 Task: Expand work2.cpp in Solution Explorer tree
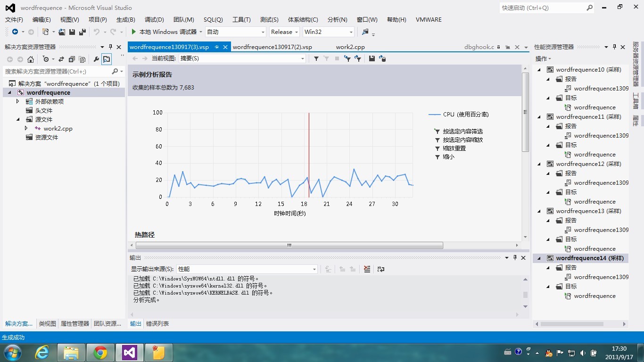point(26,128)
